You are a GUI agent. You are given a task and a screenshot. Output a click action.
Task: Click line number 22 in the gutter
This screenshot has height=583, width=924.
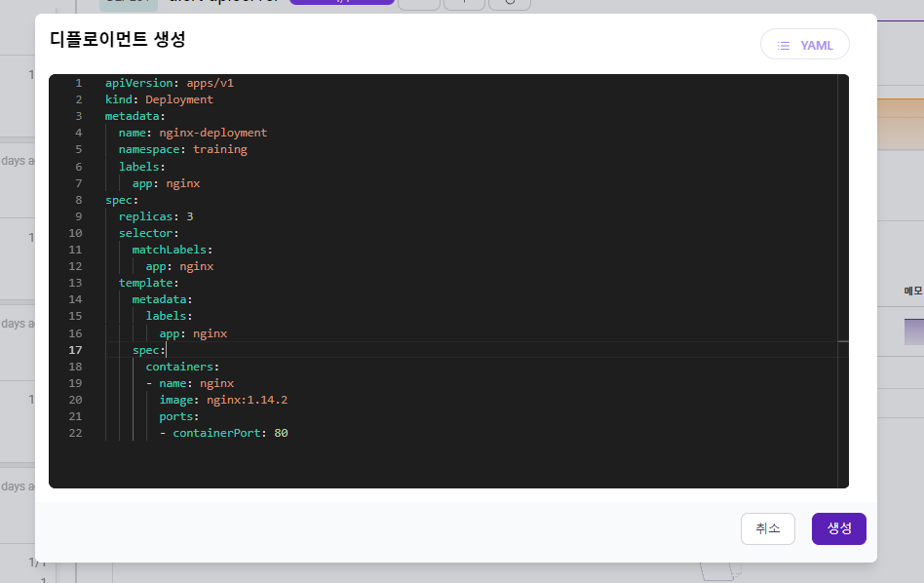[75, 433]
